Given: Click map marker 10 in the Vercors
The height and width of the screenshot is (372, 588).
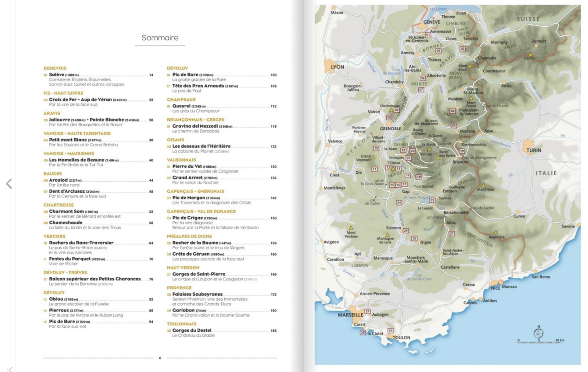Looking at the screenshot, I should click(x=376, y=148).
